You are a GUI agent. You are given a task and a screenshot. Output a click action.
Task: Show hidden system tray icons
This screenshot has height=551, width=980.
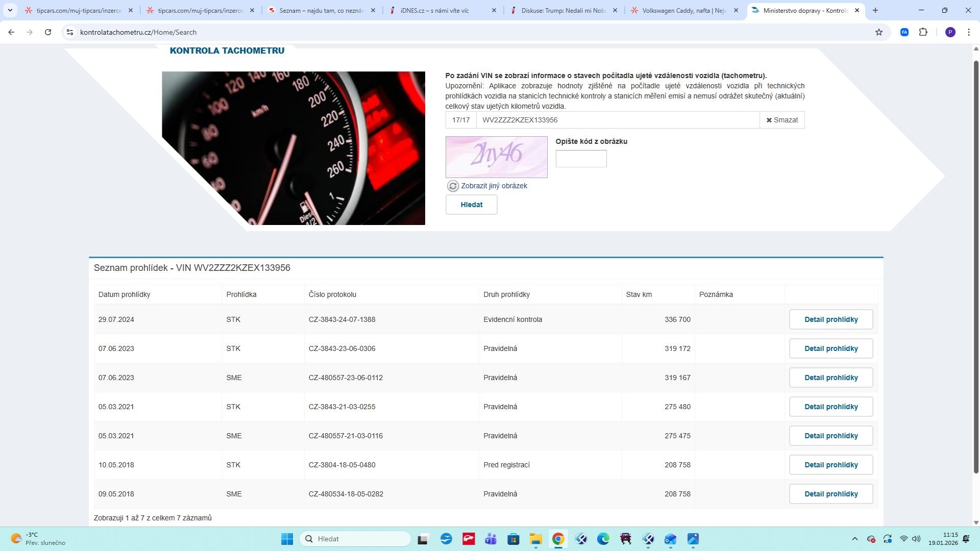(854, 539)
